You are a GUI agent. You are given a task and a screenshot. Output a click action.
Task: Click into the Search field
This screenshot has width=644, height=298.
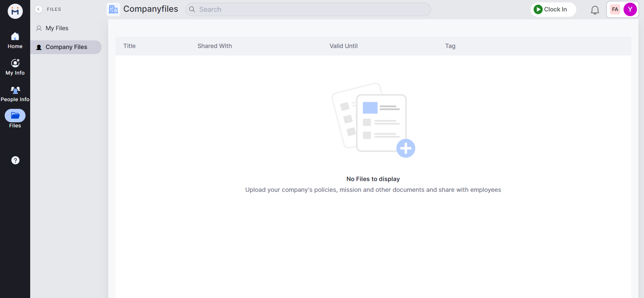pyautogui.click(x=310, y=10)
